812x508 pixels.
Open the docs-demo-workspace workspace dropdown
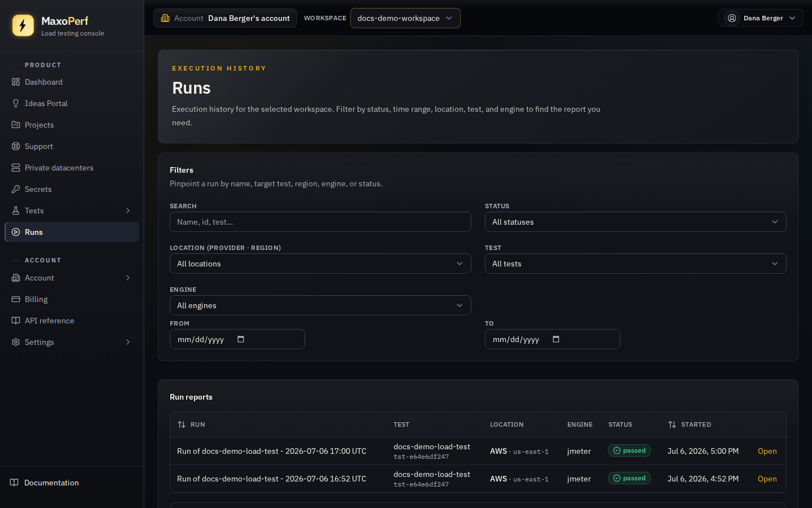[405, 18]
